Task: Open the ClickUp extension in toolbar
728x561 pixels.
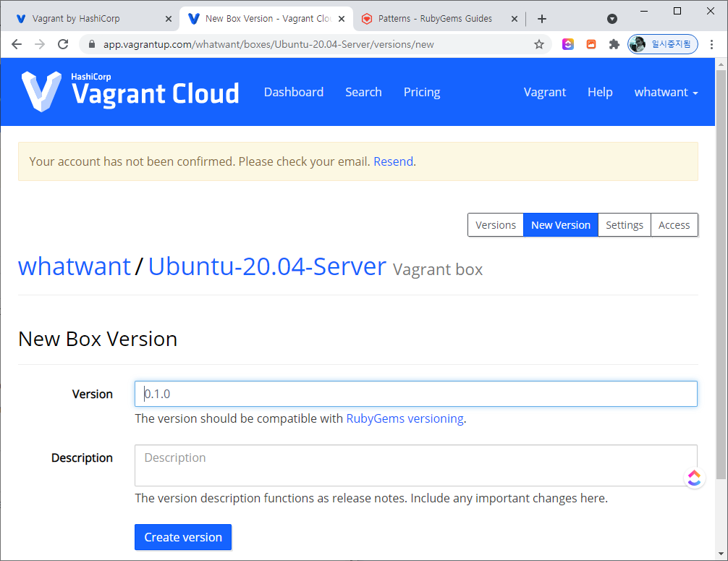Action: [x=568, y=44]
